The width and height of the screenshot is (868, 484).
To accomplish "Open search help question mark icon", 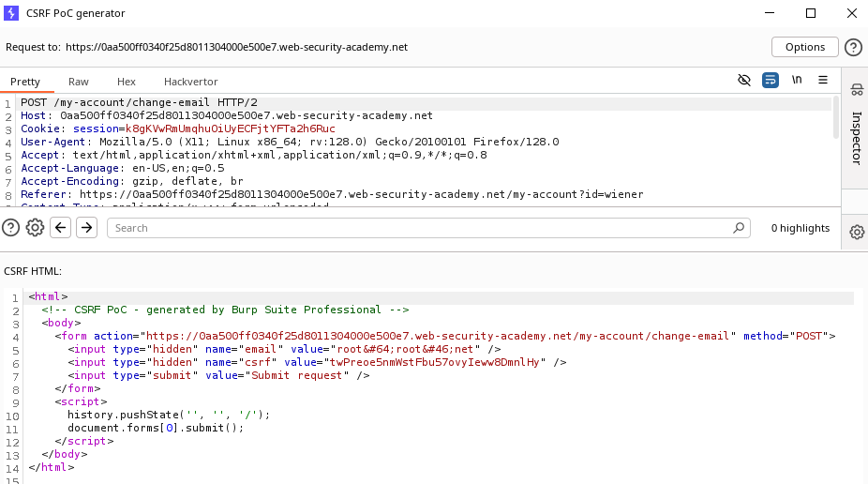I will [x=10, y=228].
